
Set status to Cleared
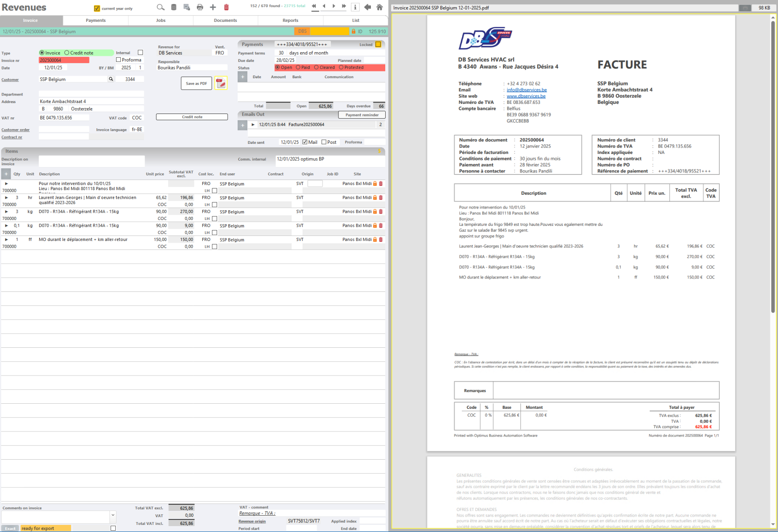coord(316,67)
